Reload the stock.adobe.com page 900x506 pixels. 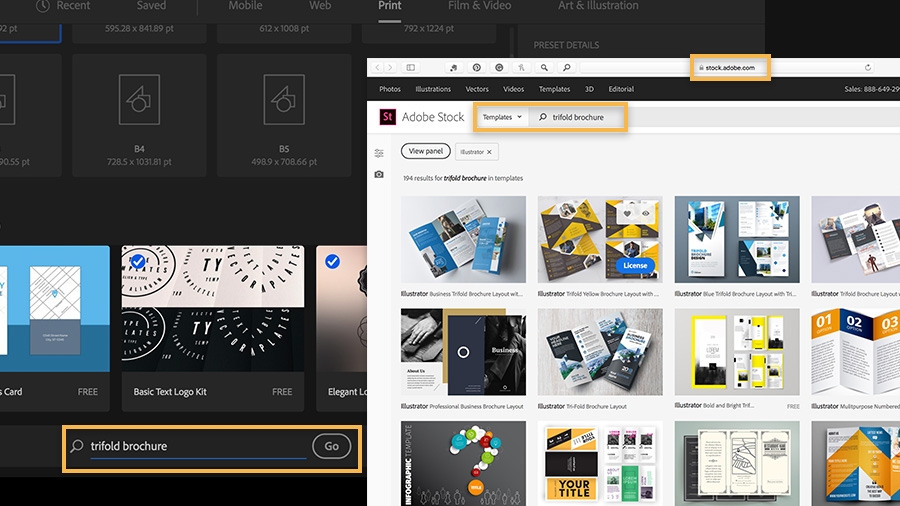point(868,68)
